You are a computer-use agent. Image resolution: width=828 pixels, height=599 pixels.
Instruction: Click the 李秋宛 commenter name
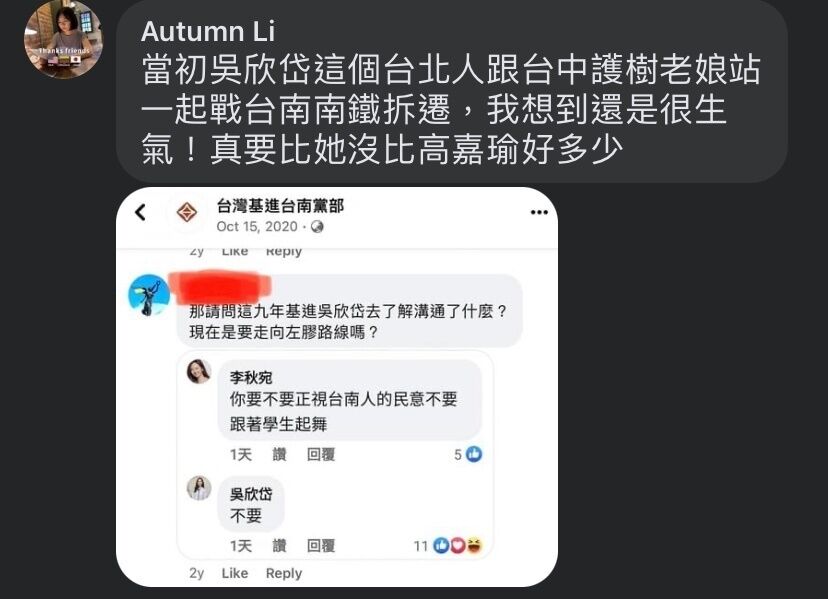coord(251,378)
